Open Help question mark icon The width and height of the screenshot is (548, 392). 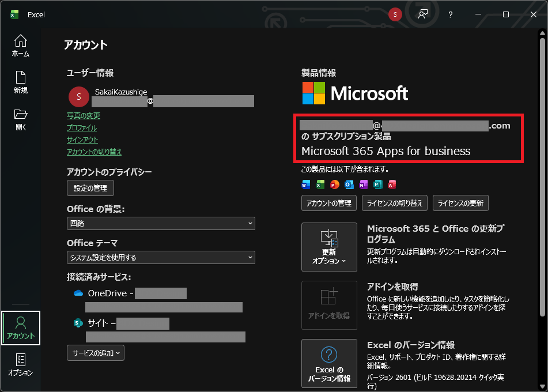click(451, 14)
